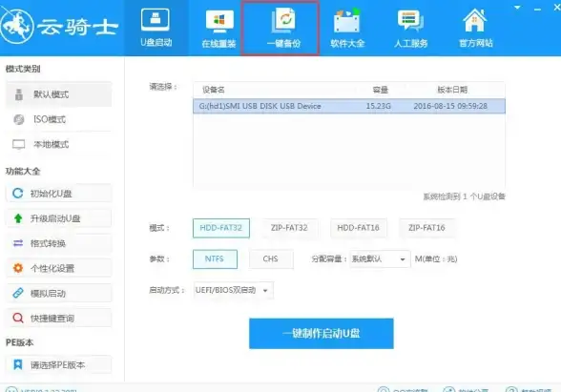The width and height of the screenshot is (561, 392).
Task: Click the 功能大全 section heading
Action: coord(23,172)
